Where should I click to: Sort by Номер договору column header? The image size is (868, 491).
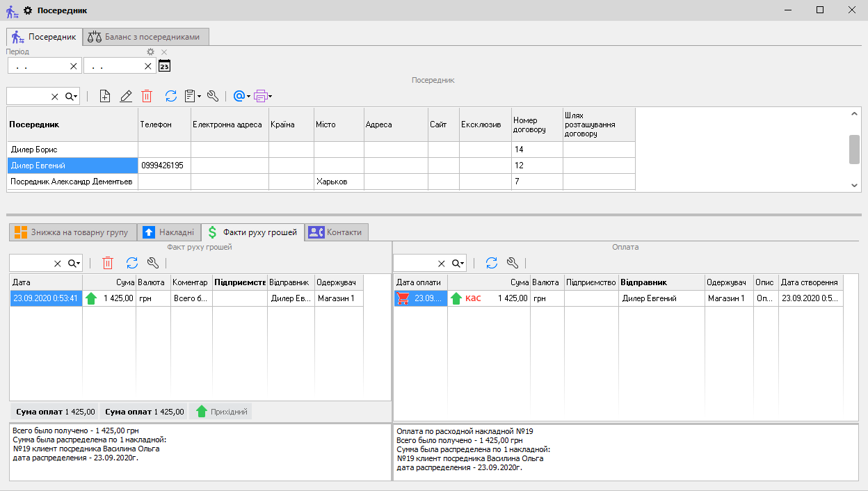tap(536, 125)
